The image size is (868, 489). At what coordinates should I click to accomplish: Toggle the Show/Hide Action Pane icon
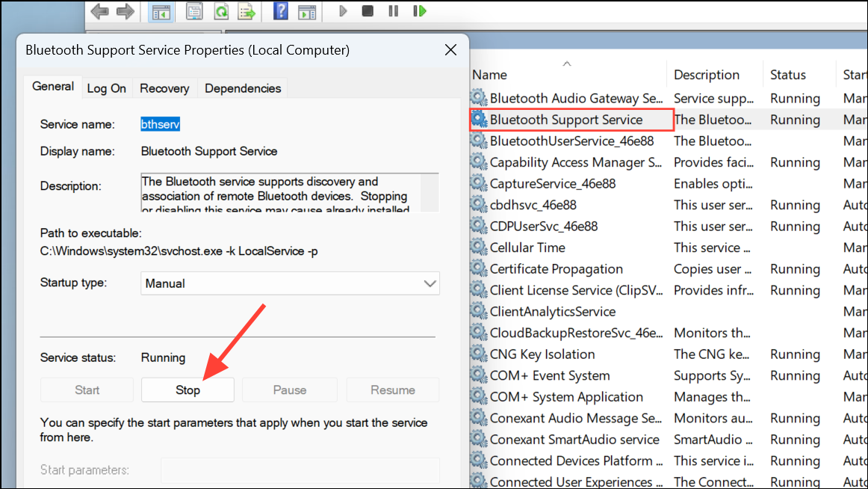307,12
